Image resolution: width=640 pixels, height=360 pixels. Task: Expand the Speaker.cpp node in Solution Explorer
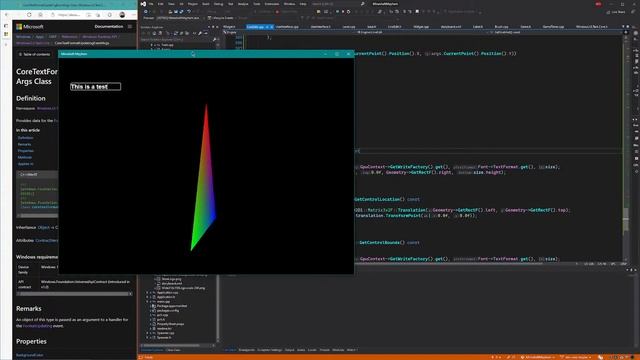point(147,333)
